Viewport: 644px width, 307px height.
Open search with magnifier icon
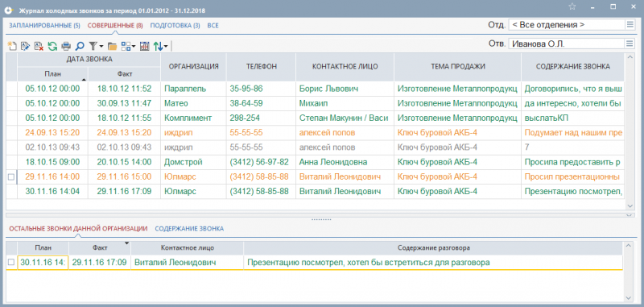click(80, 47)
